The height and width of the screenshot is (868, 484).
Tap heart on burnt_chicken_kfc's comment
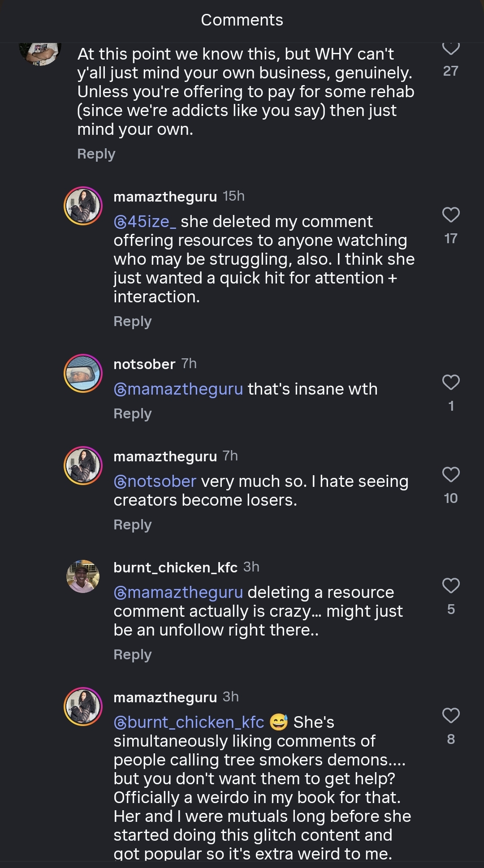(x=451, y=585)
